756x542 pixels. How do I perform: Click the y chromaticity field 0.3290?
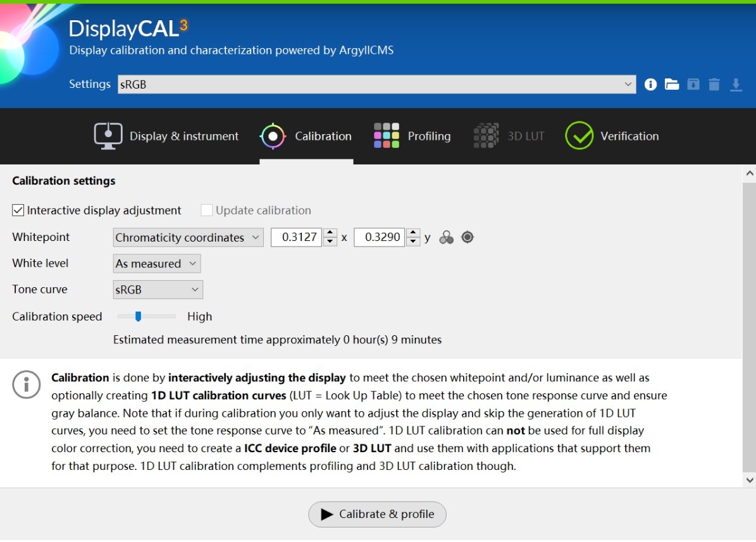(380, 237)
